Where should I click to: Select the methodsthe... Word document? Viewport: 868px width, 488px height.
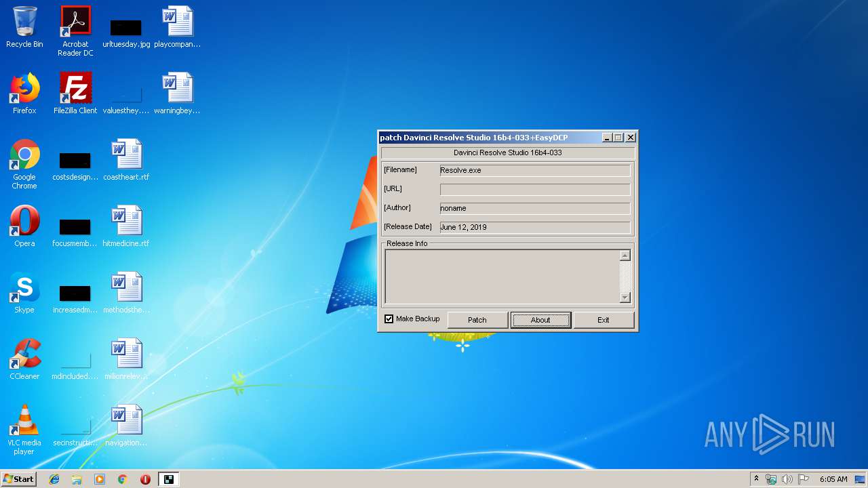tap(126, 293)
